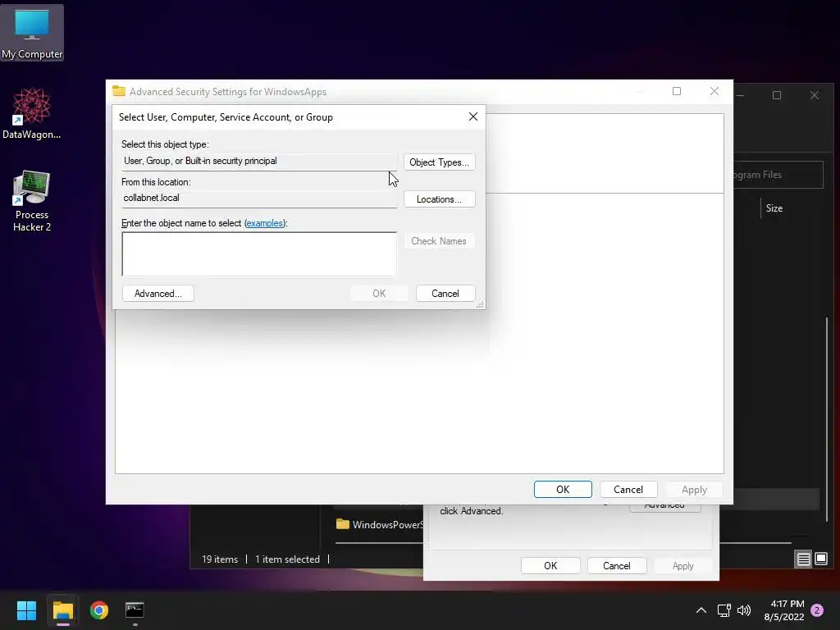
Task: Maximize the Advanced Security Settings window
Action: pos(677,92)
